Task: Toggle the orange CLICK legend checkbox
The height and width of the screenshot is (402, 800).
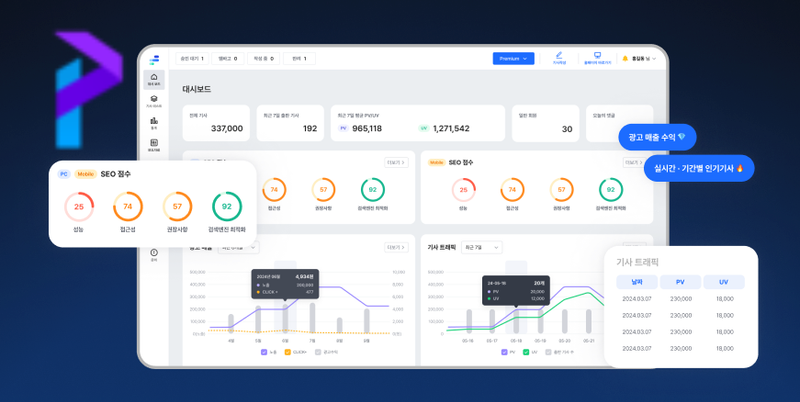Action: point(288,352)
